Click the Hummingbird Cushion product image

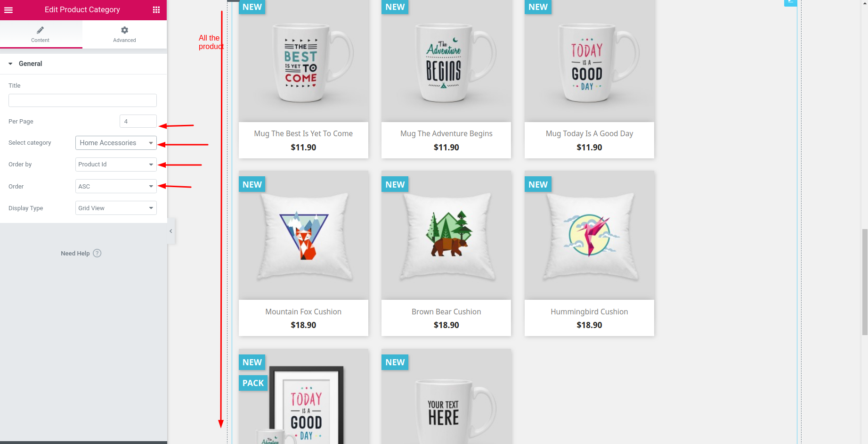pyautogui.click(x=589, y=235)
